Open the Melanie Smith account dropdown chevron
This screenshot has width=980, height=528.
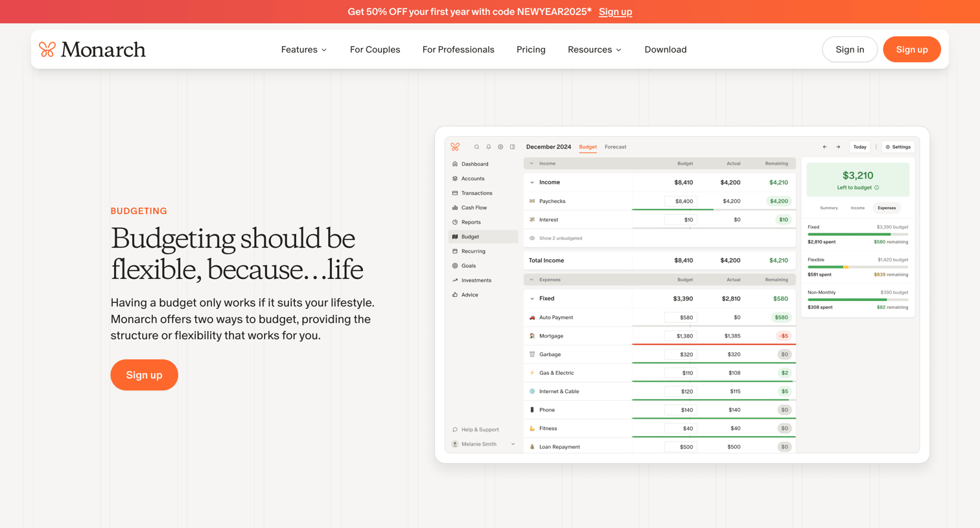tap(513, 444)
